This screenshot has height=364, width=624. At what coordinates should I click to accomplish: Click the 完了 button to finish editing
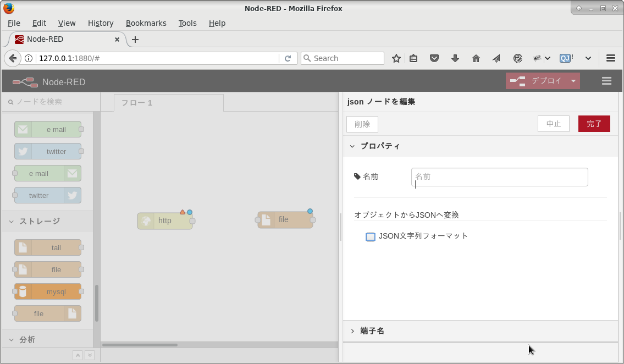coord(594,124)
